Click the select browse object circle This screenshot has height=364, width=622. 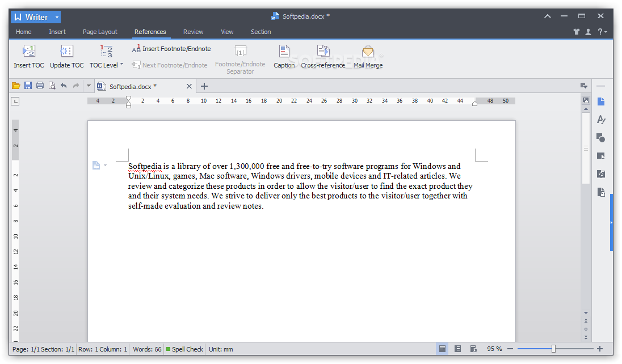tap(586, 329)
